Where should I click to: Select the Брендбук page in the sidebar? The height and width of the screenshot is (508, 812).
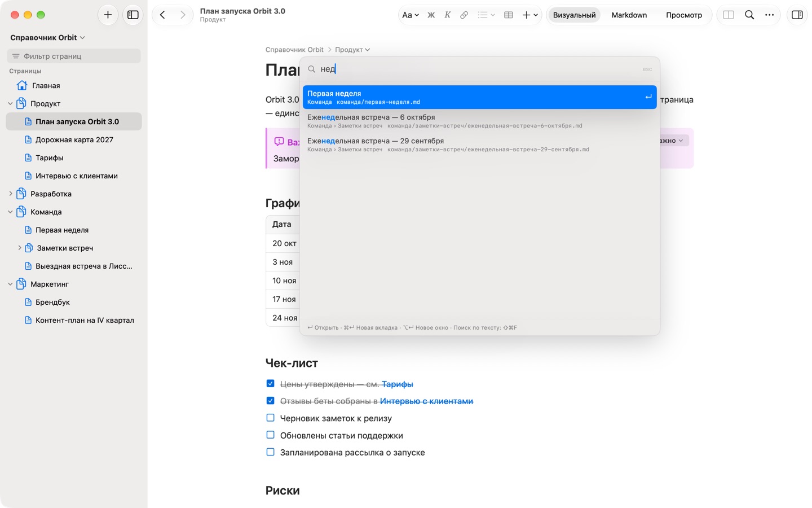pos(74,303)
